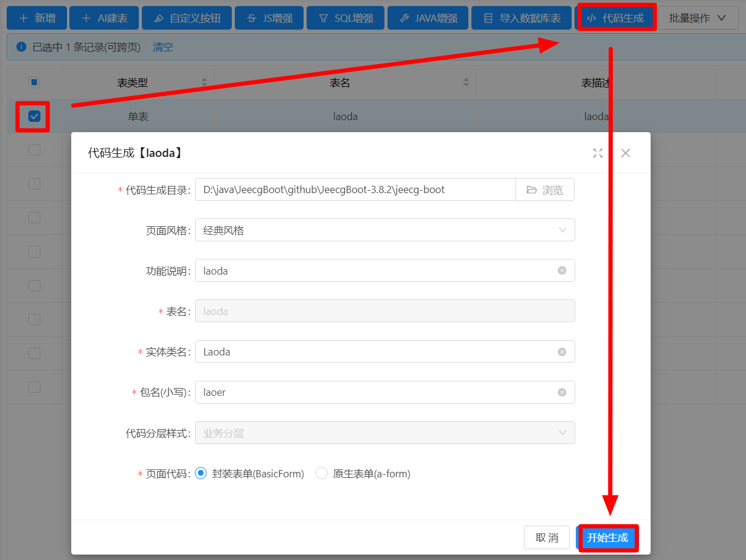Click the 开始生成 button
Image resolution: width=746 pixels, height=560 pixels.
[x=607, y=537]
